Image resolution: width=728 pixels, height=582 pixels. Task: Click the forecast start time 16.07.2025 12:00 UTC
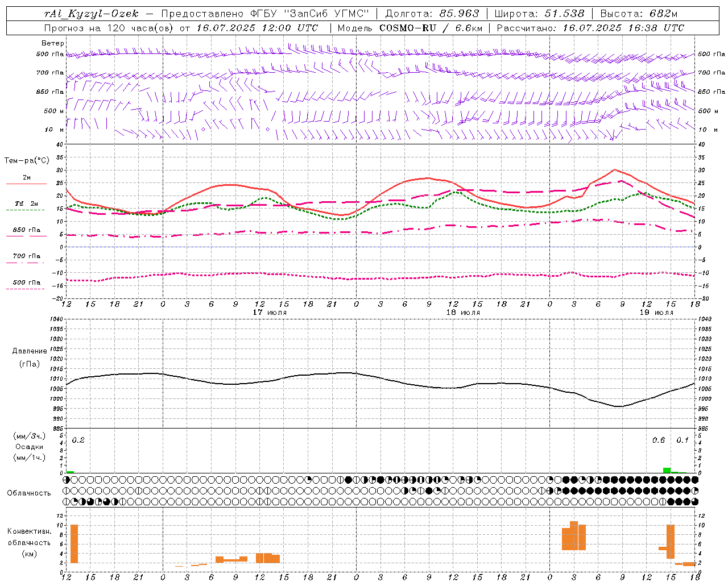click(258, 28)
